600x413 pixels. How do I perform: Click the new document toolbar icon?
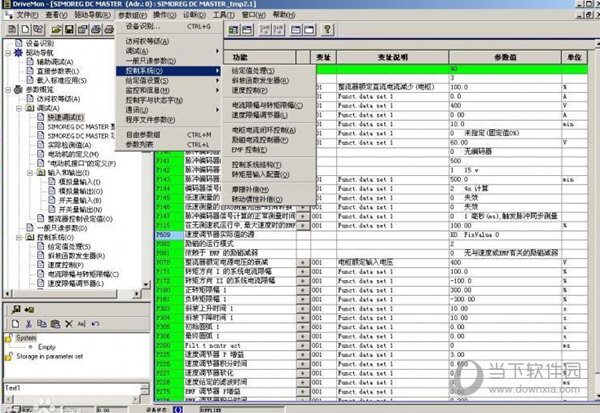25,29
